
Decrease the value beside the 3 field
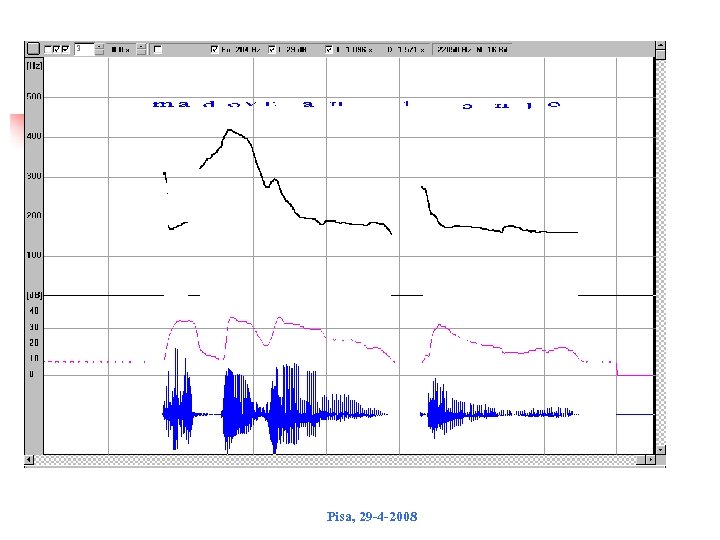pos(100,52)
